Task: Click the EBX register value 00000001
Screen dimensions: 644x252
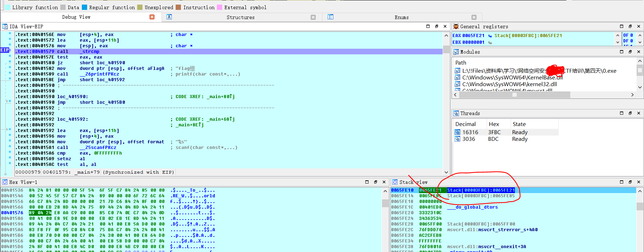Action: [x=473, y=42]
